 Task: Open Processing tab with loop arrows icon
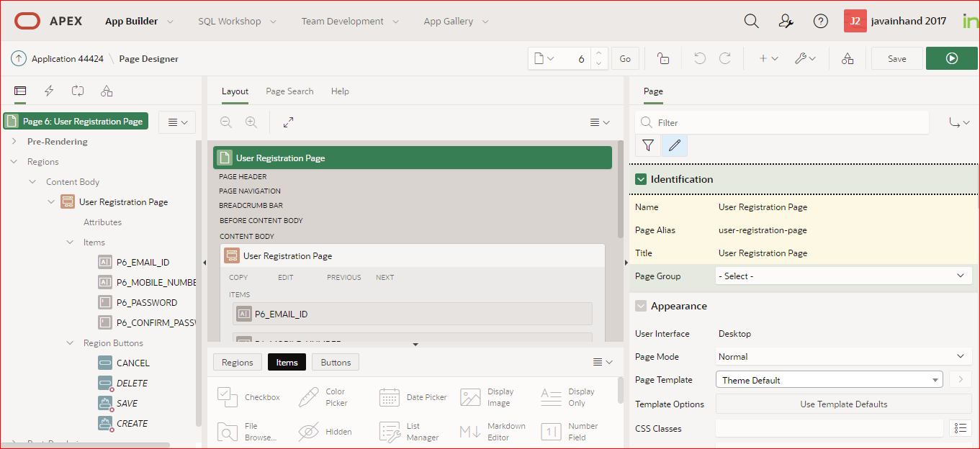pyautogui.click(x=78, y=91)
